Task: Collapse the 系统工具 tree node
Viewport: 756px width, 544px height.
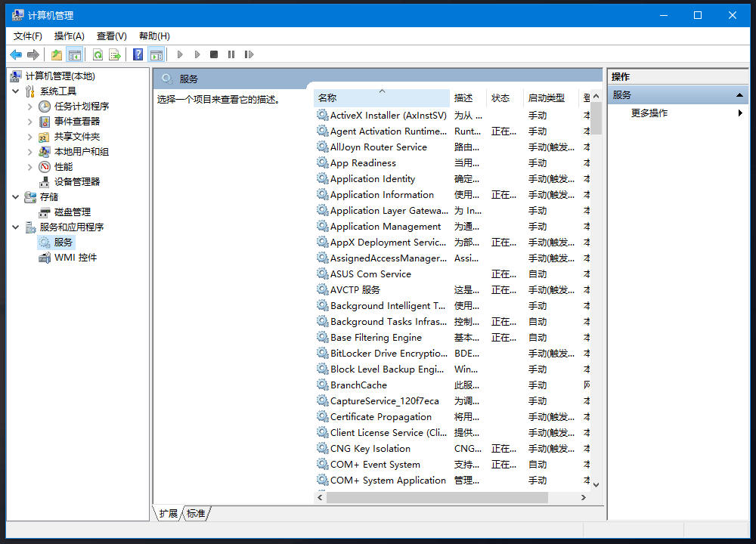Action: click(x=16, y=91)
